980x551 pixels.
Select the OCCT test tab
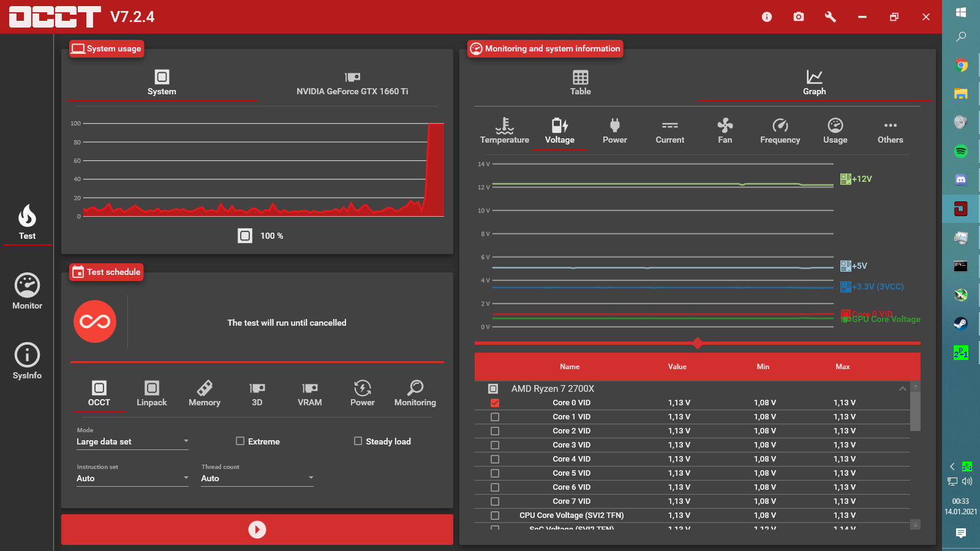[99, 393]
